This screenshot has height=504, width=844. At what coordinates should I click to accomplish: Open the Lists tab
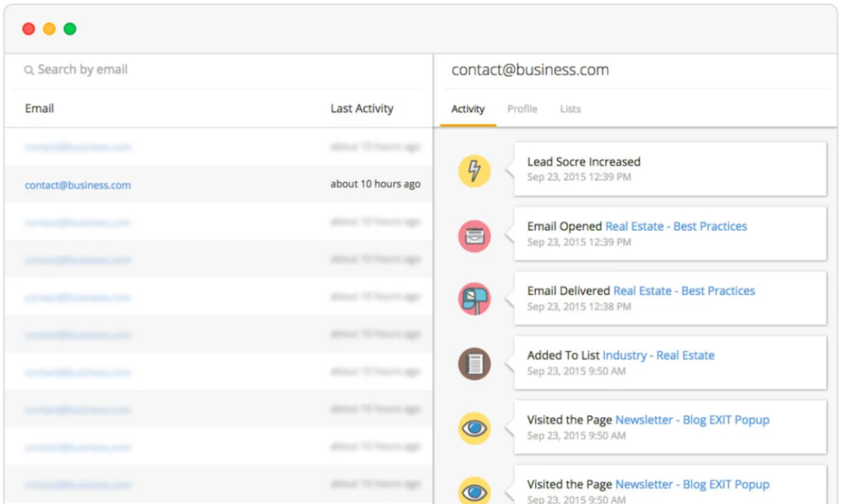[x=570, y=110]
